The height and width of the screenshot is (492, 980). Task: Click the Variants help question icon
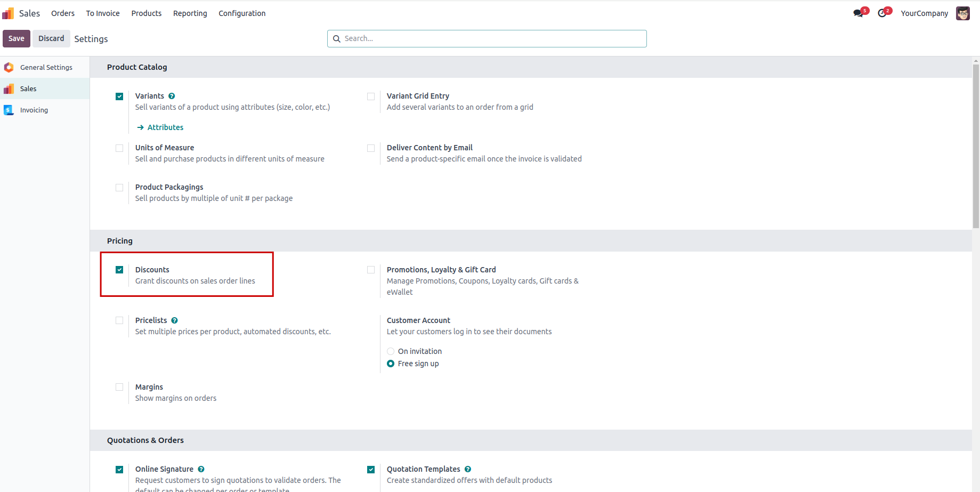[172, 96]
